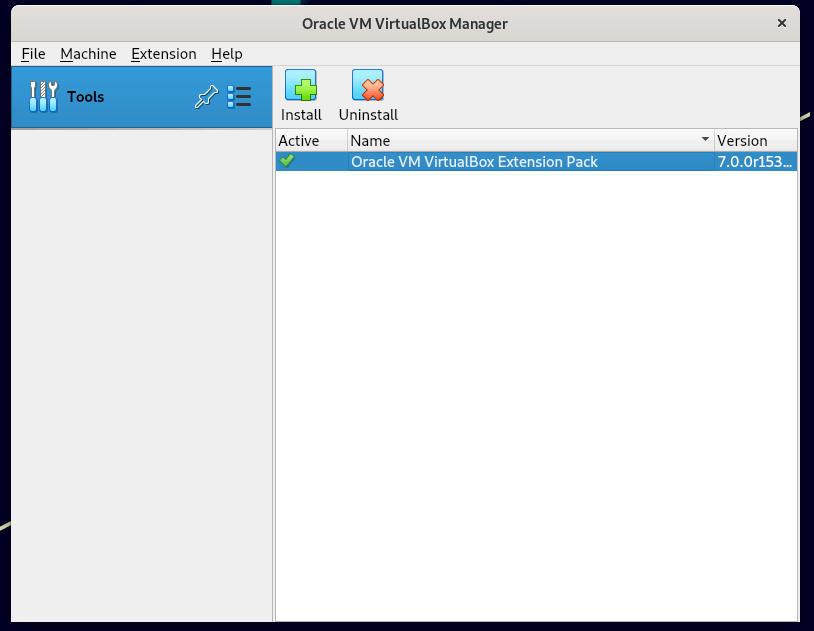Open the Extension menu
814x631 pixels.
pyautogui.click(x=164, y=53)
